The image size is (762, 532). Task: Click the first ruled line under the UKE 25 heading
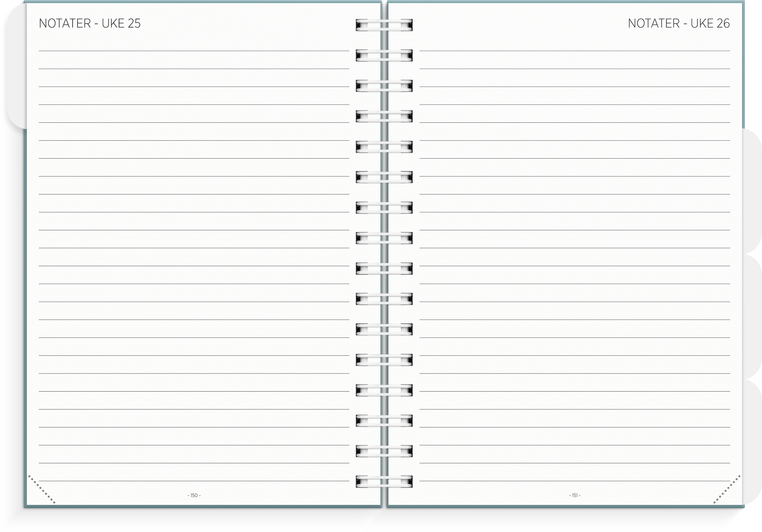click(x=194, y=51)
